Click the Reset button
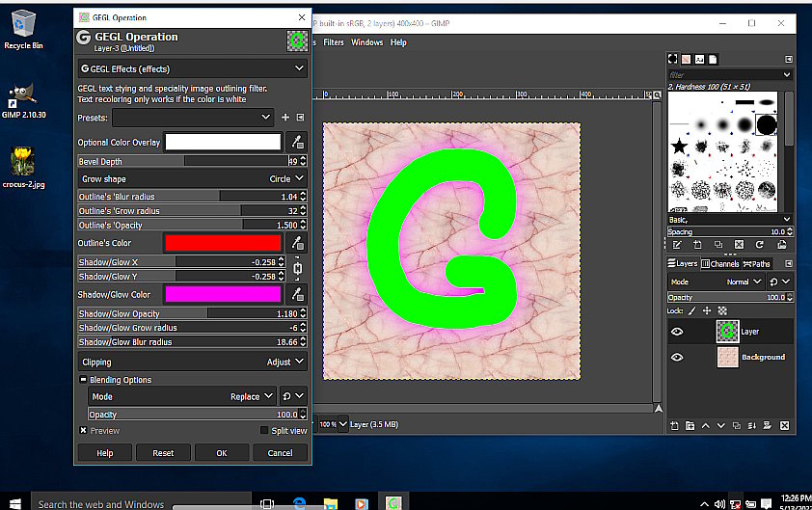The width and height of the screenshot is (812, 510). (163, 452)
